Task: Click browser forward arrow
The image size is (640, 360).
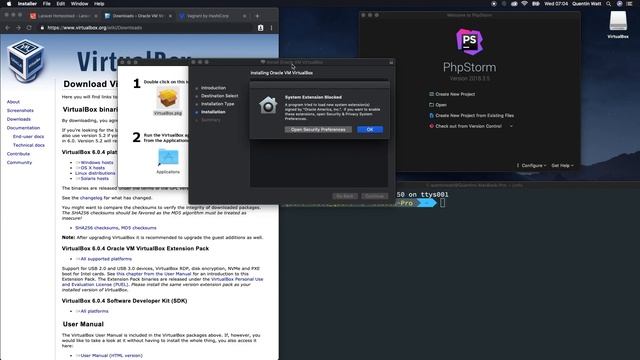Action: pyautogui.click(x=18, y=28)
